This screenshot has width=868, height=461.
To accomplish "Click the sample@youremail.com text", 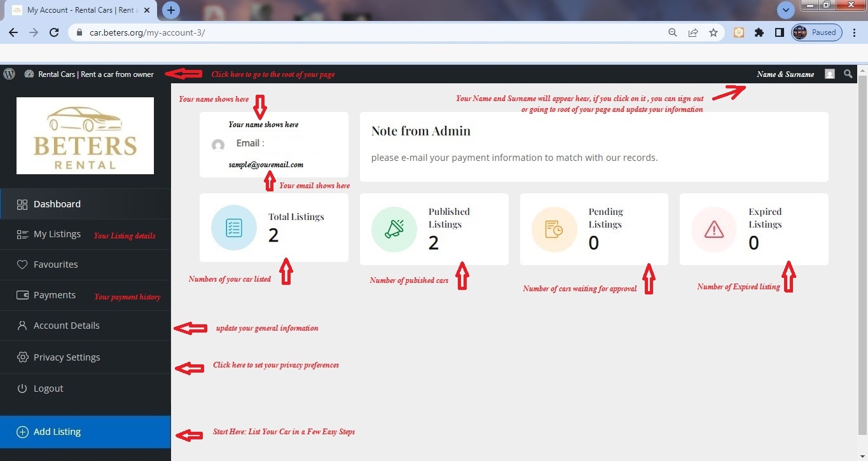I will pyautogui.click(x=266, y=165).
